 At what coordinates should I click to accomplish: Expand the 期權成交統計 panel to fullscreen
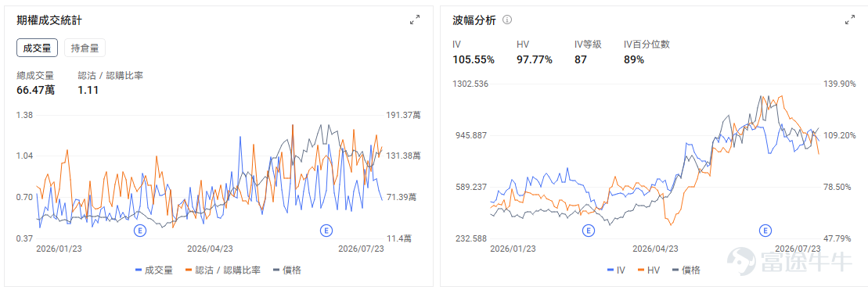pos(414,20)
